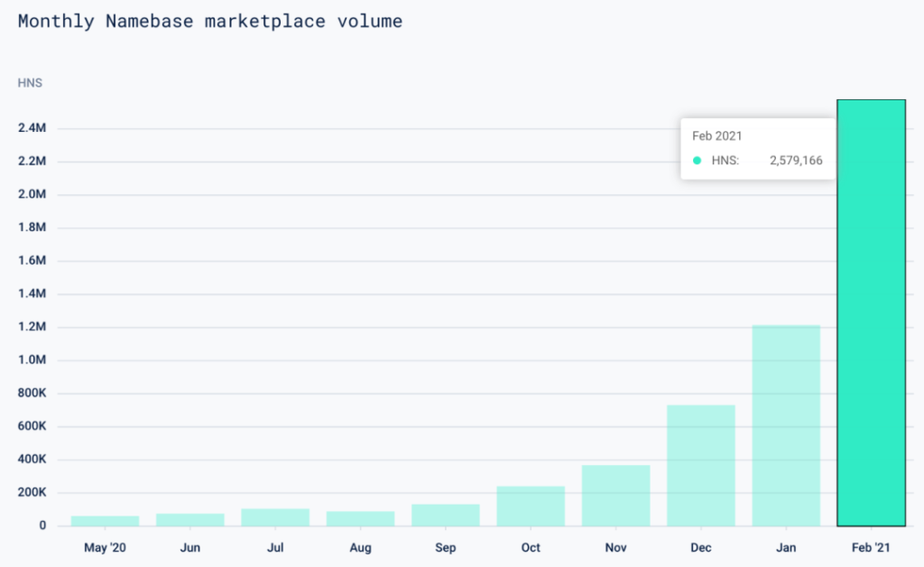924x567 pixels.
Task: Click the 'HNS:' label in tooltip
Action: (725, 161)
